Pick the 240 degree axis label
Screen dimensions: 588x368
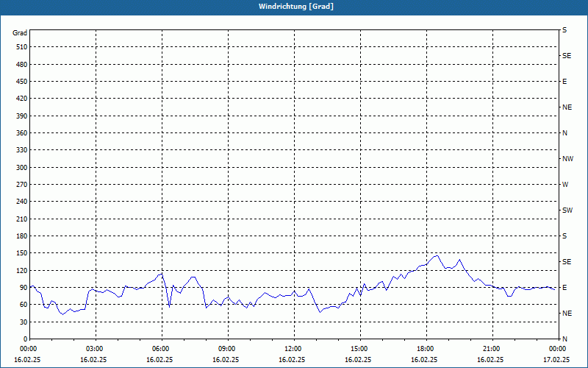[x=22, y=202]
